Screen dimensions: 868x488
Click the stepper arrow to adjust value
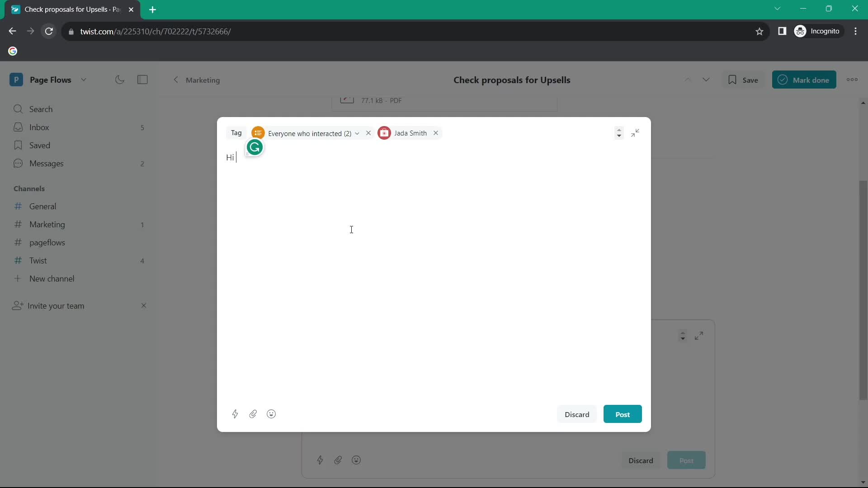pyautogui.click(x=617, y=132)
